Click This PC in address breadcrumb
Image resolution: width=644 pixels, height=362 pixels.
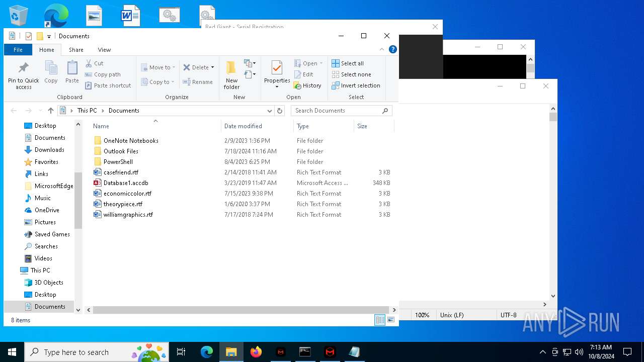(87, 111)
